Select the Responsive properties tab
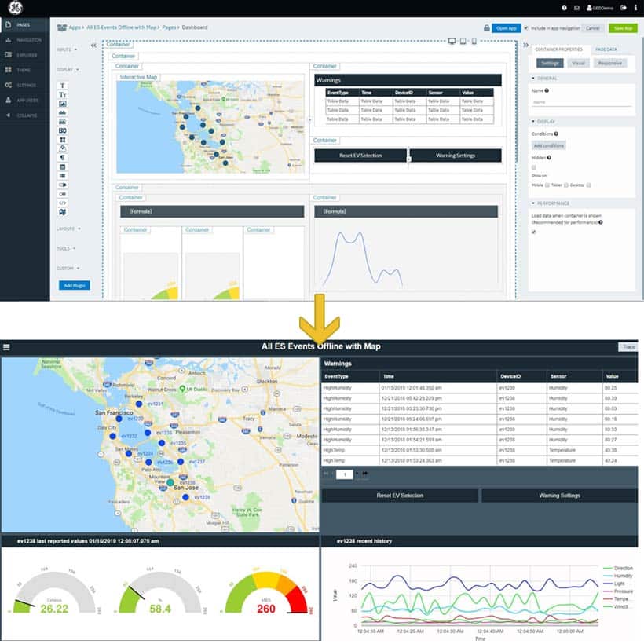Screen dimensions: 644x644 (610, 64)
